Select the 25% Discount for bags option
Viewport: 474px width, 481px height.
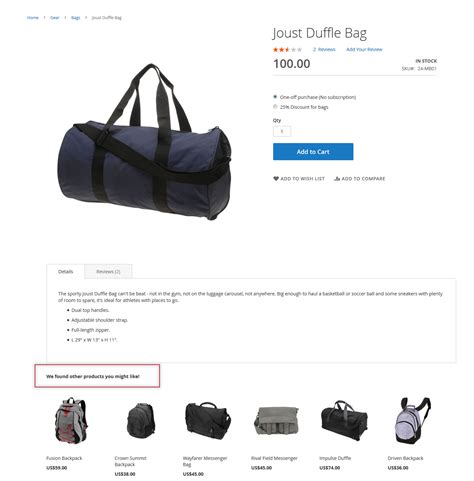pyautogui.click(x=275, y=107)
